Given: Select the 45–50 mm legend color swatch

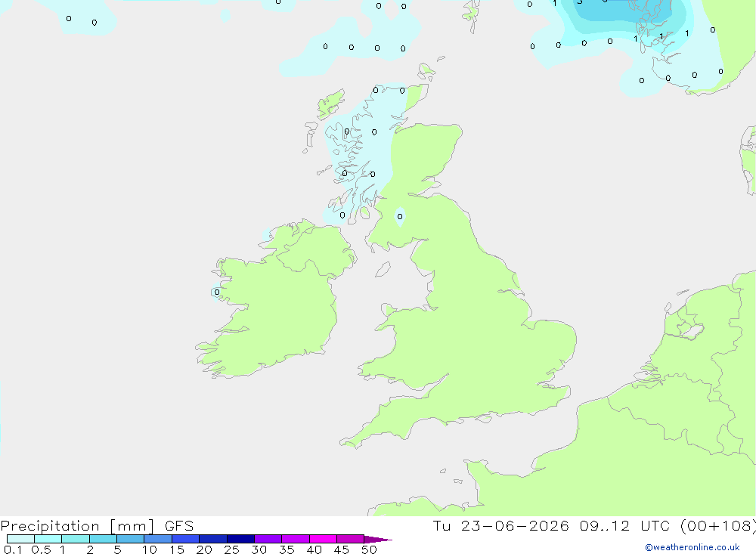Looking at the screenshot, I should pyautogui.click(x=351, y=539).
